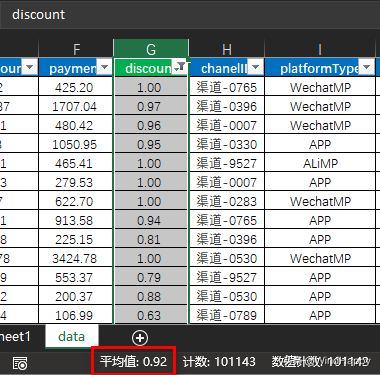Select channel cell 渠道-0789
The height and width of the screenshot is (375, 380).
[x=227, y=315]
